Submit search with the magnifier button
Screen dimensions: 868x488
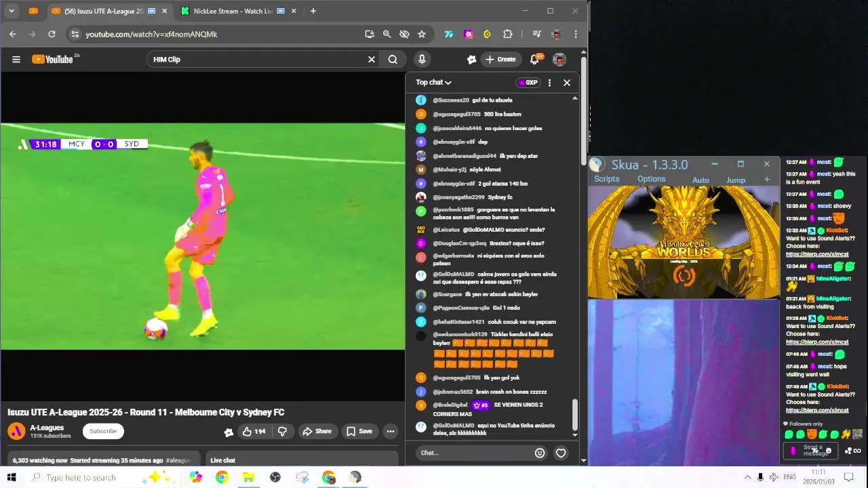click(393, 60)
